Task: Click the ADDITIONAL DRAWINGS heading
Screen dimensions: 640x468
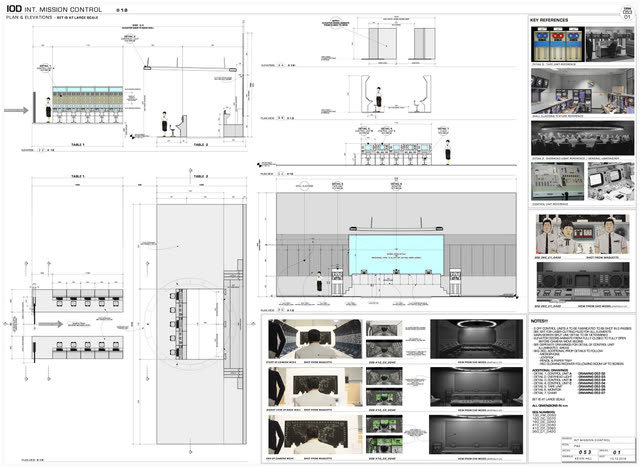Action: (x=550, y=370)
